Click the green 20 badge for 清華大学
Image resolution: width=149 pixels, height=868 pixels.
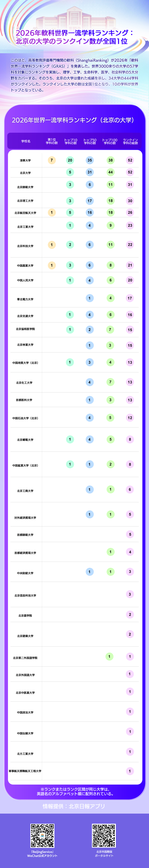pyautogui.click(x=70, y=160)
